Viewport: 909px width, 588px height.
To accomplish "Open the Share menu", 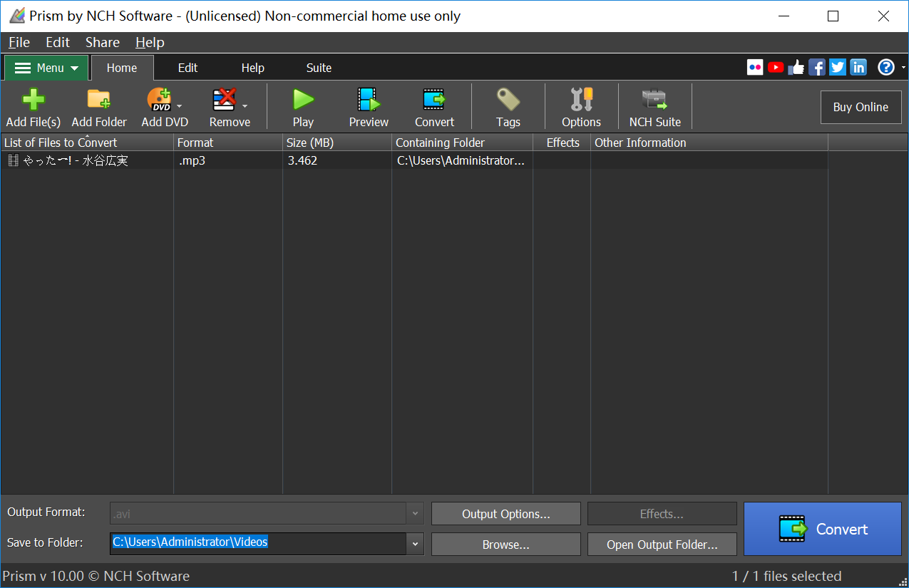I will [103, 42].
